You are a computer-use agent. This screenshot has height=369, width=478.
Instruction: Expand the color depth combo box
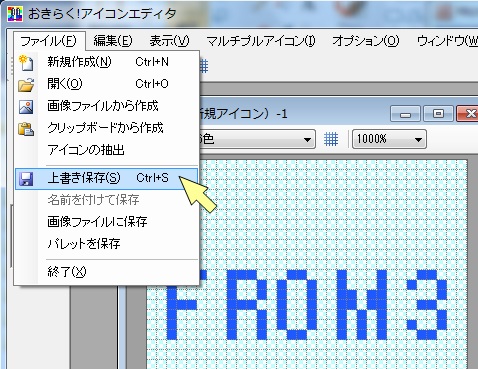257,139
